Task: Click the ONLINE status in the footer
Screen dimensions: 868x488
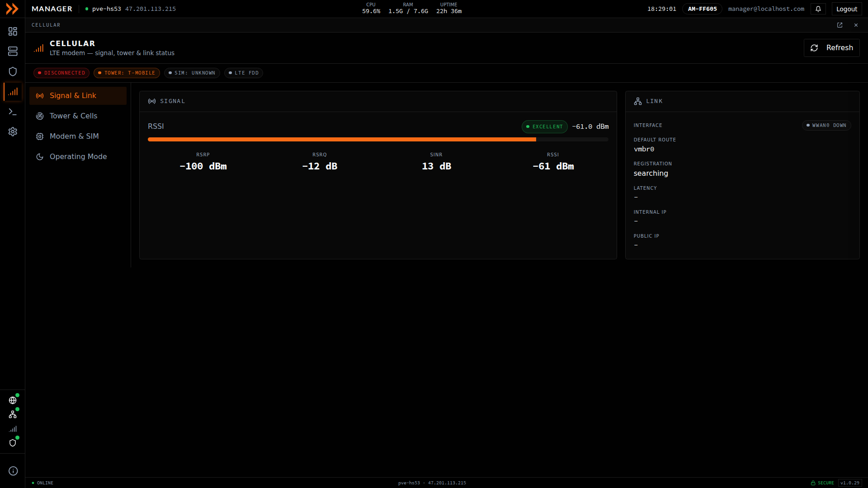Action: coord(42,483)
